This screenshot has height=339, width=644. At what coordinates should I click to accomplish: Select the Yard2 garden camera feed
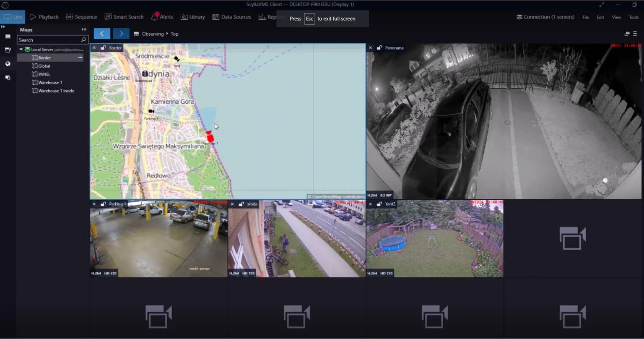point(435,239)
